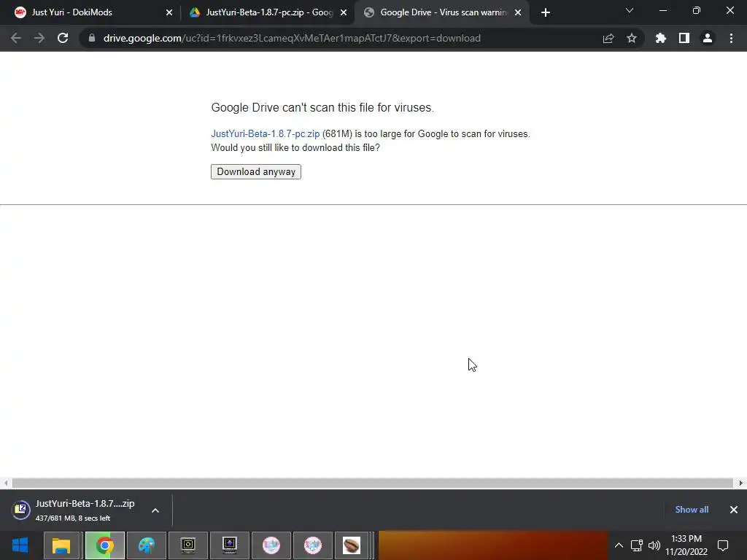Open the Paint palette taskbar icon
This screenshot has height=560, width=747.
coord(147,545)
